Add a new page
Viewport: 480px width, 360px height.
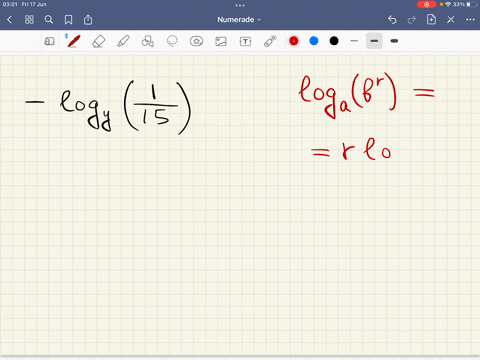431,19
